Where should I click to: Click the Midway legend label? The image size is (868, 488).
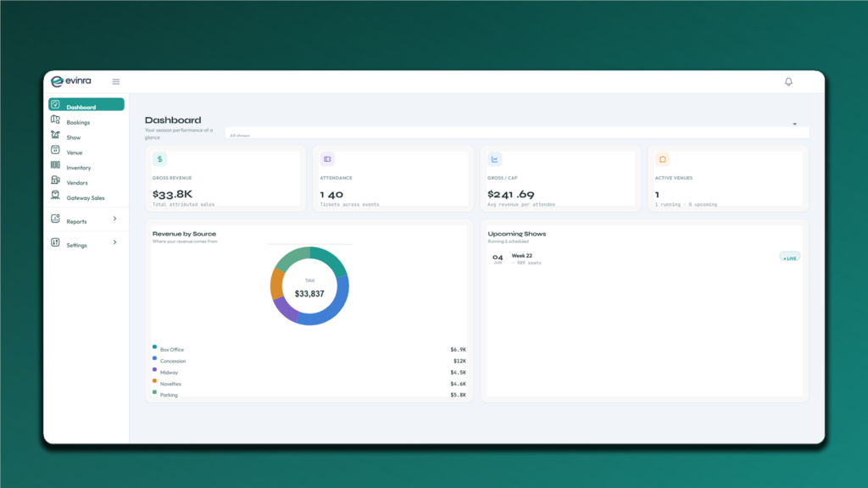click(169, 373)
